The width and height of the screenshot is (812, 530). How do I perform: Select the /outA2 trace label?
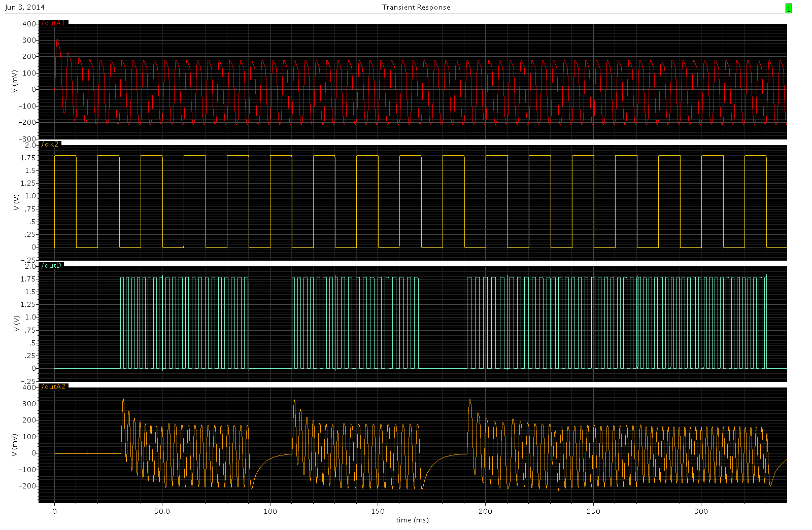(x=53, y=387)
